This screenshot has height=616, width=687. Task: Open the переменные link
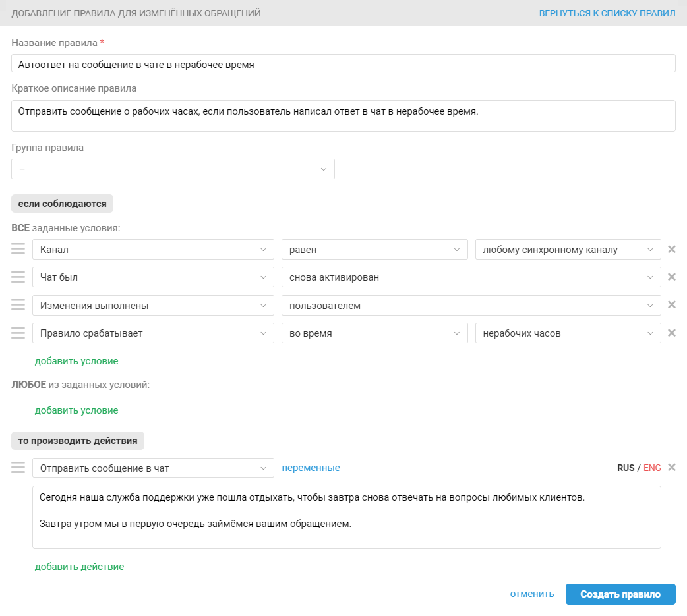click(x=311, y=468)
